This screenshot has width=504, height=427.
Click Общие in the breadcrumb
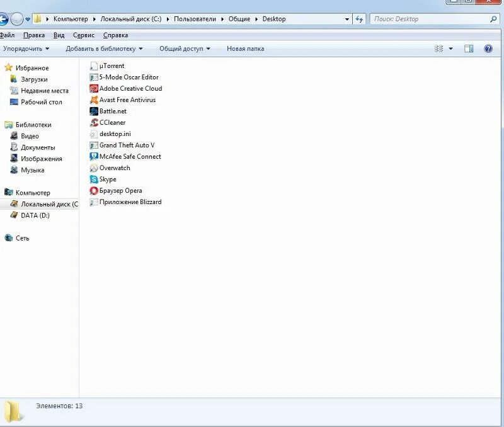[x=239, y=19]
